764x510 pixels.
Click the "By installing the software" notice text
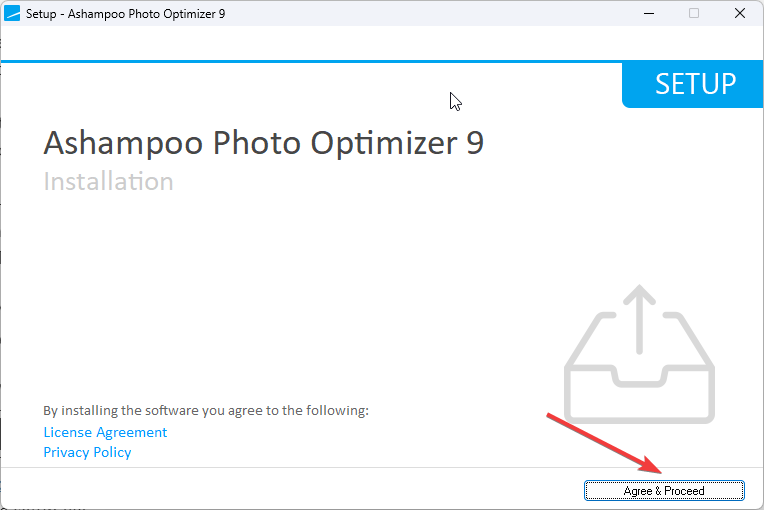click(x=206, y=411)
